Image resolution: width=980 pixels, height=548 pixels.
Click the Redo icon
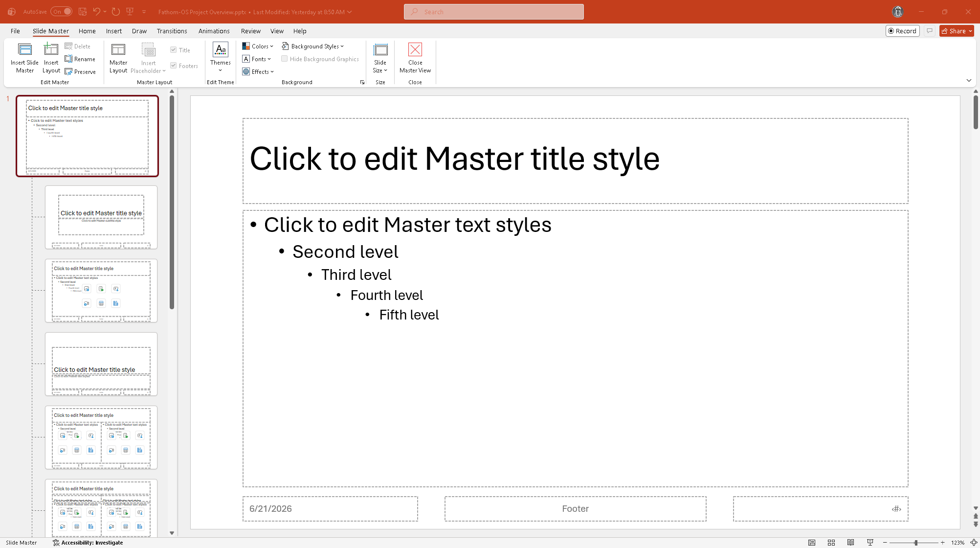[x=116, y=12]
